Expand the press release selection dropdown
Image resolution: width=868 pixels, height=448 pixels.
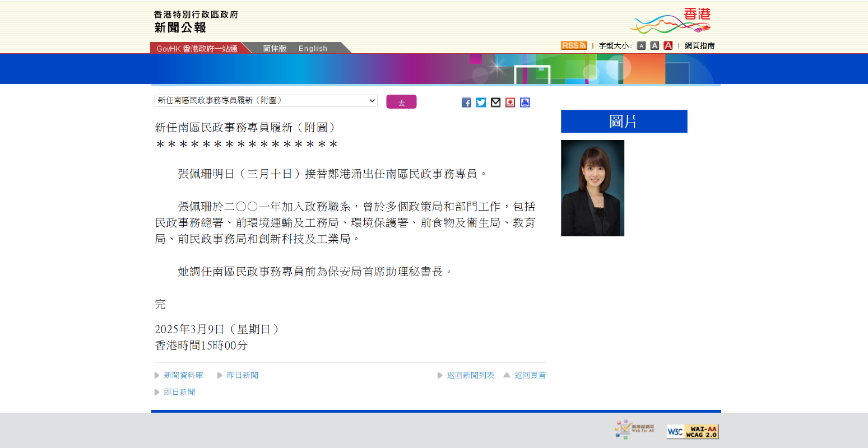coord(266,101)
